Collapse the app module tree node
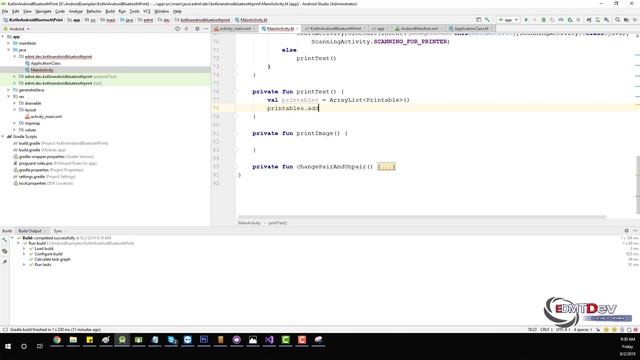This screenshot has height=360, width=640. pyautogui.click(x=3, y=37)
